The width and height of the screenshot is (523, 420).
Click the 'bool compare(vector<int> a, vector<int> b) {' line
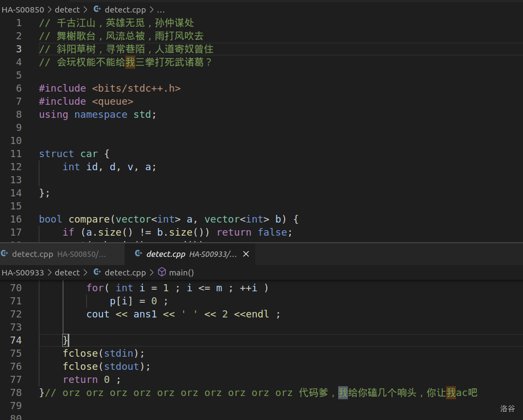tap(169, 219)
